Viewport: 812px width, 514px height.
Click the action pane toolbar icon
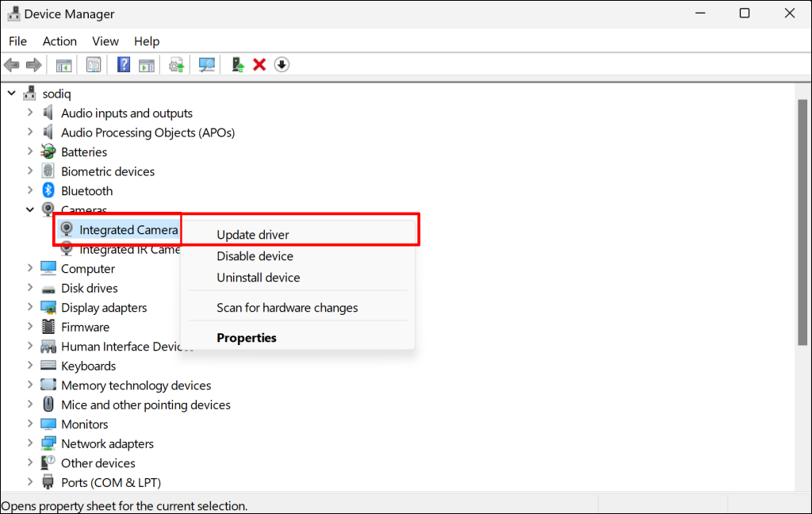pos(147,65)
